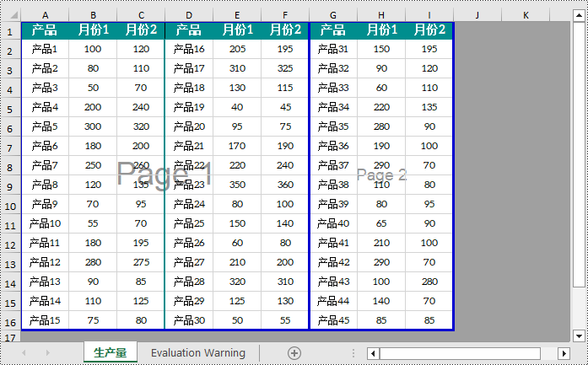Viewport: 588px width, 365px height.
Task: Click cell 产品16
Action: [189, 49]
